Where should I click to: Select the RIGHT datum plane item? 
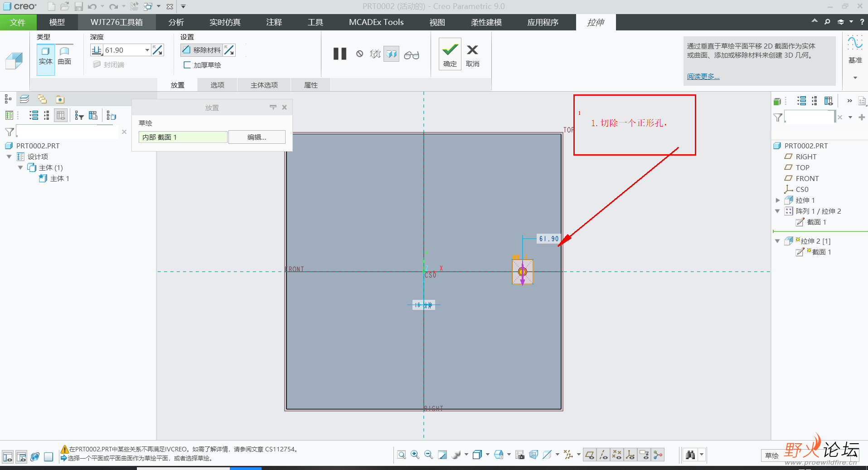tap(800, 157)
